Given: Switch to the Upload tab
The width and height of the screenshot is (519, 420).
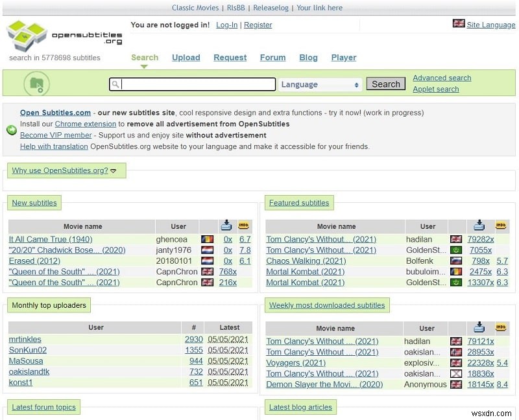Looking at the screenshot, I should click(x=186, y=58).
